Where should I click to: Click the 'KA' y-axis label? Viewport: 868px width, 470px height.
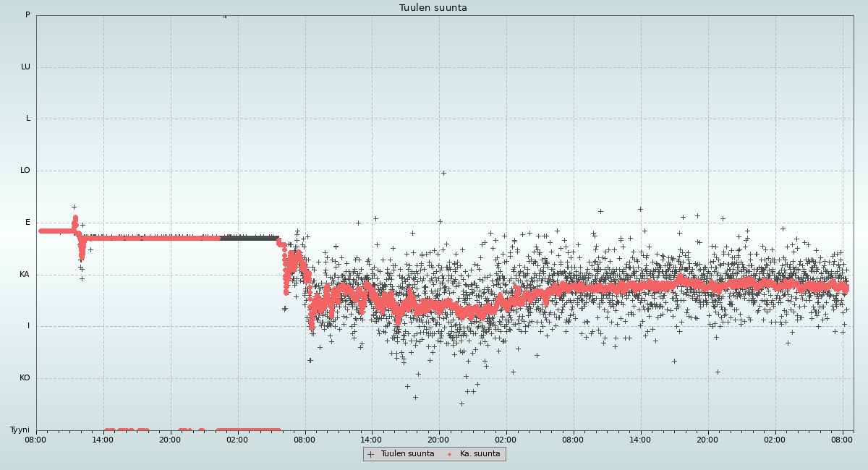(x=25, y=275)
